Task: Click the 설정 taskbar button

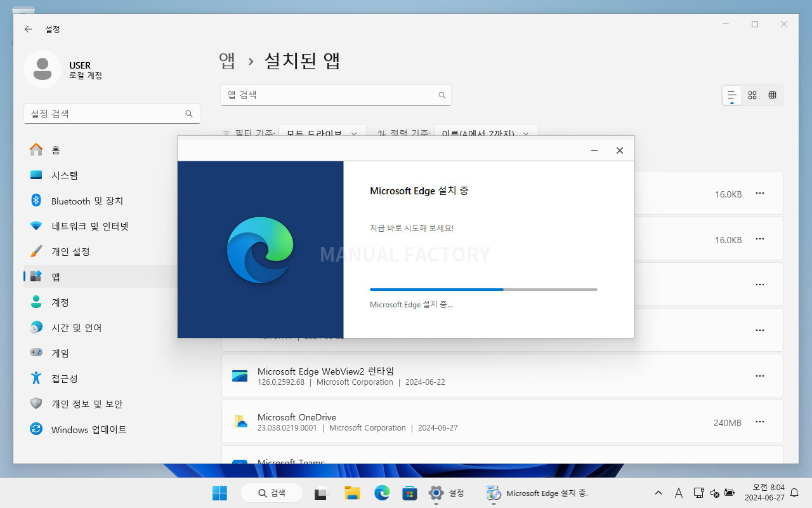Action: click(x=447, y=493)
